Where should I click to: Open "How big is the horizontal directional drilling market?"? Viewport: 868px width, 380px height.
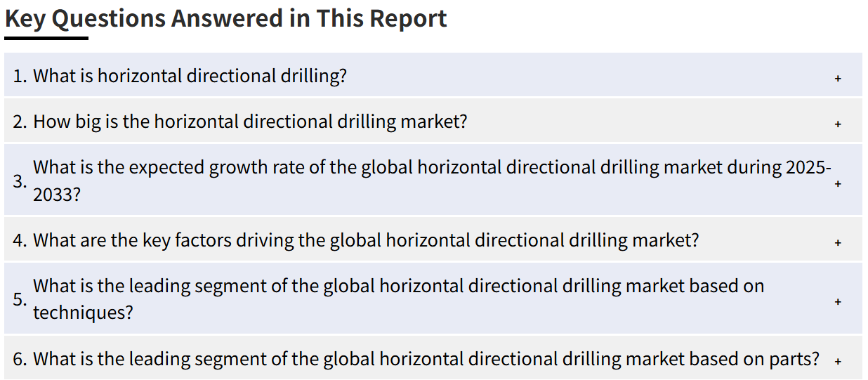click(x=433, y=121)
